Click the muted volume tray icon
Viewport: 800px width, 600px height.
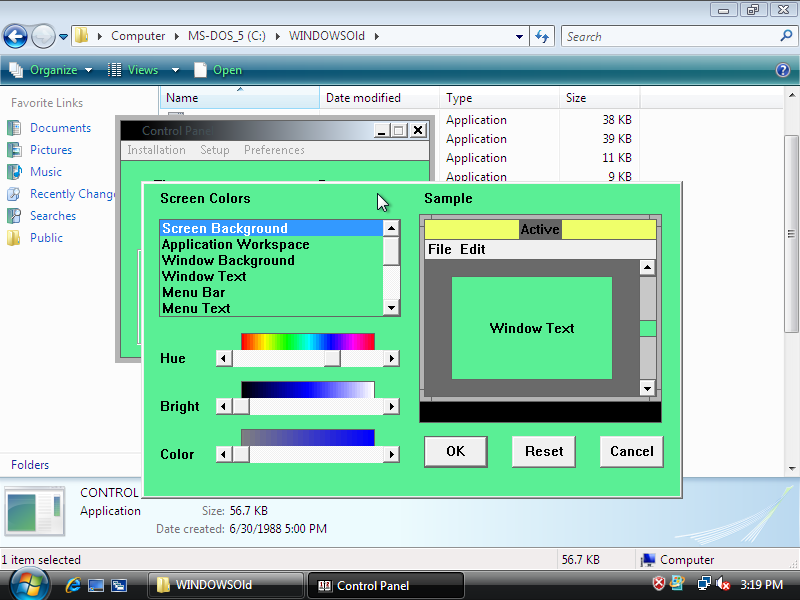tap(722, 584)
